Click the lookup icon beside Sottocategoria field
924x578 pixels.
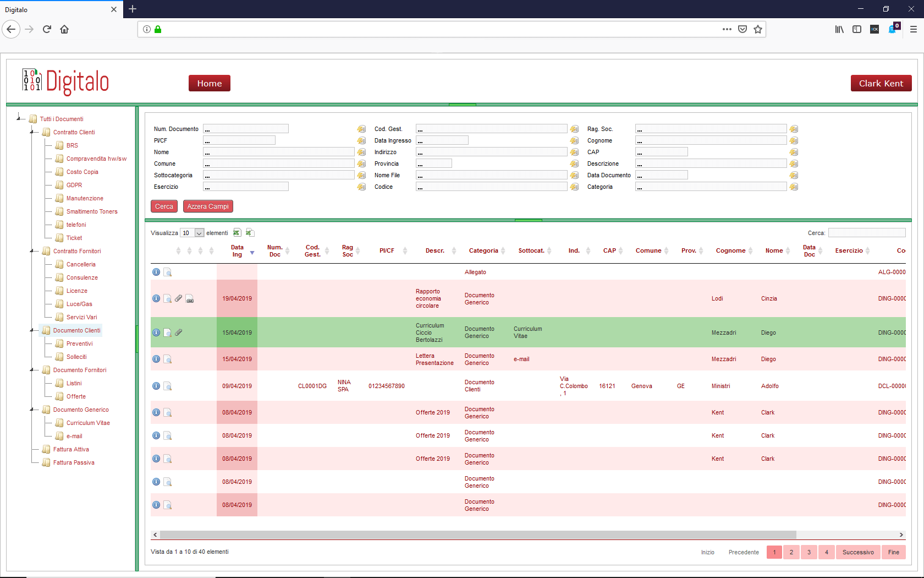click(x=361, y=175)
